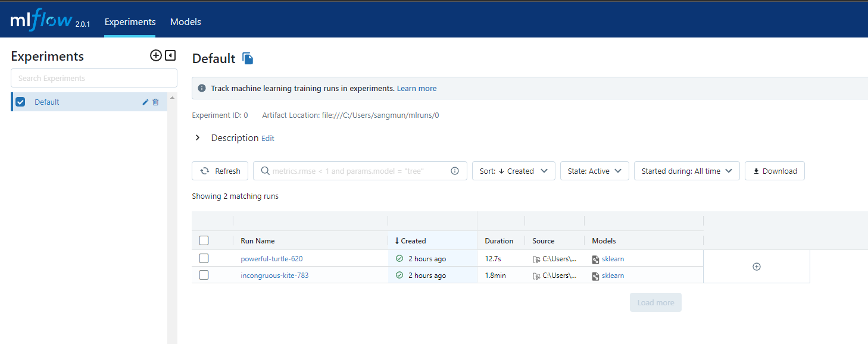Open the Sort: Created dropdown
This screenshot has width=868, height=344.
(514, 171)
